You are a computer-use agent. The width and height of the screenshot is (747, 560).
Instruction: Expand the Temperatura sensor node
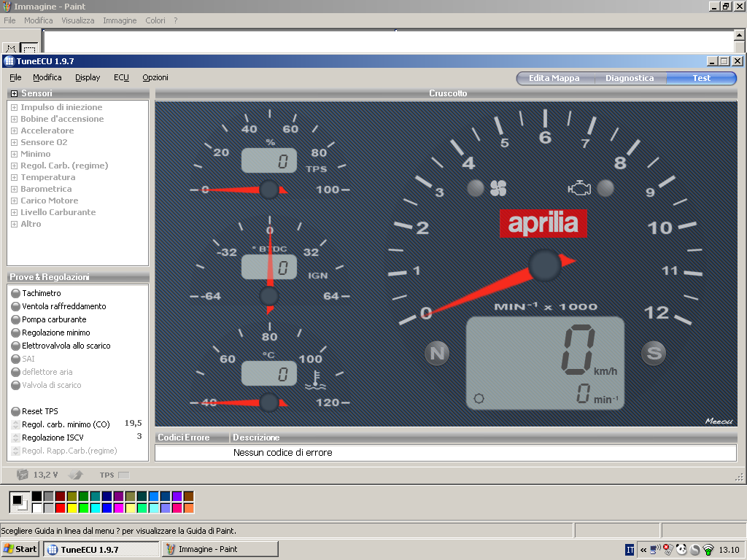click(15, 178)
